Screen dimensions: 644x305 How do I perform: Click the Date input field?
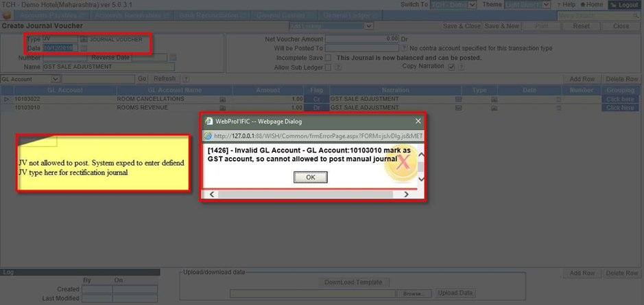coord(60,48)
